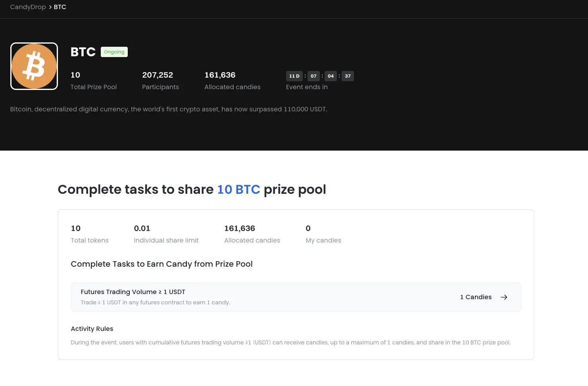
Task: Click the Complete Tasks to Earn Candy heading
Action: 161,264
